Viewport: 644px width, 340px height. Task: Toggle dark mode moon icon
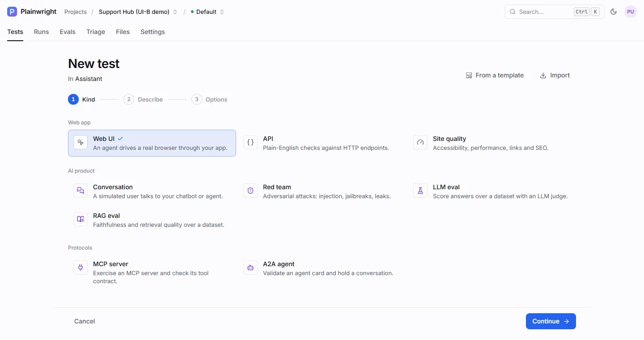(614, 12)
